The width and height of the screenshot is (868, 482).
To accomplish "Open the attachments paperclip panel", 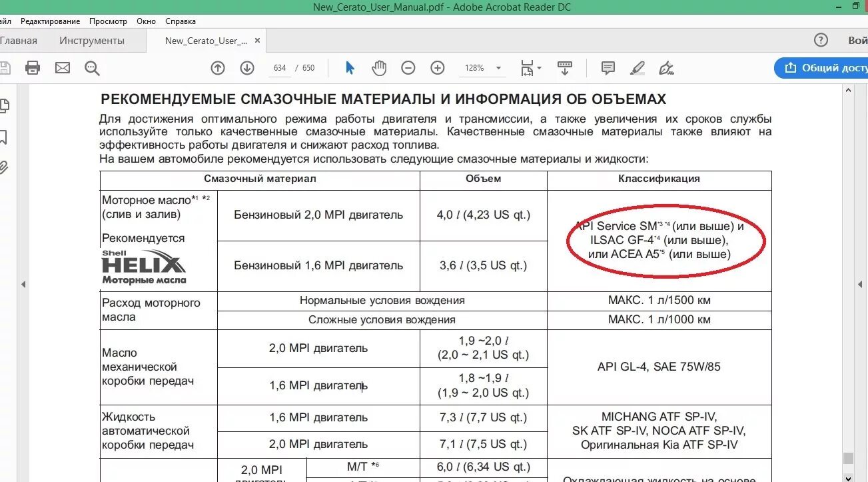I will click(x=3, y=167).
